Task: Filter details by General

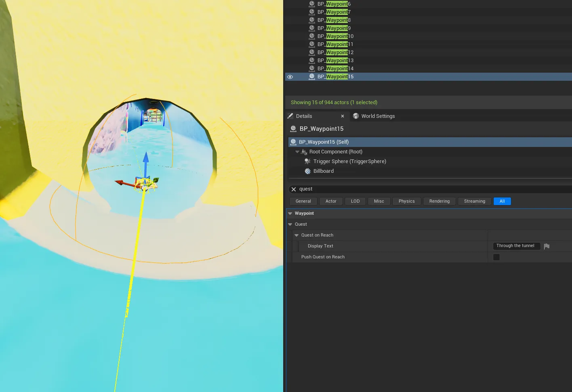Action: [x=303, y=201]
